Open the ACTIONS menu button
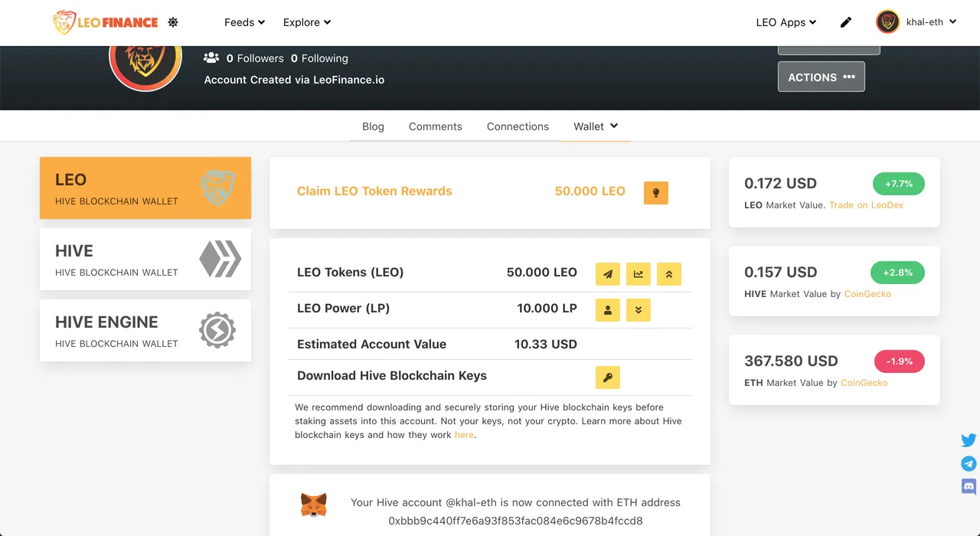This screenshot has height=536, width=980. 822,77
